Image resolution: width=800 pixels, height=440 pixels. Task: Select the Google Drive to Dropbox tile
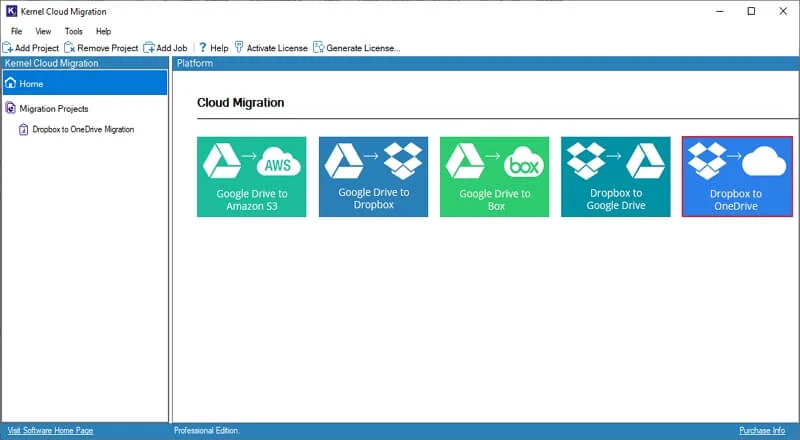373,177
